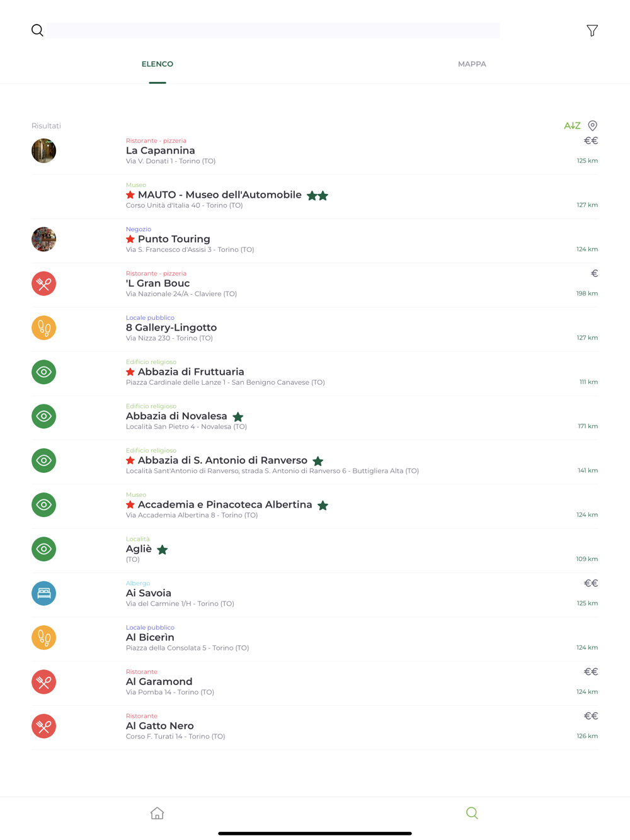
Task: Open Punto Touring thumbnail photo
Action: click(x=44, y=239)
